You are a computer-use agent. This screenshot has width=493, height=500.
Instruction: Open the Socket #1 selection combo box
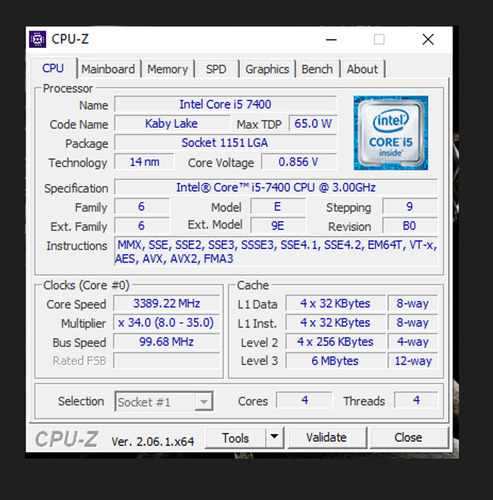[x=163, y=401]
